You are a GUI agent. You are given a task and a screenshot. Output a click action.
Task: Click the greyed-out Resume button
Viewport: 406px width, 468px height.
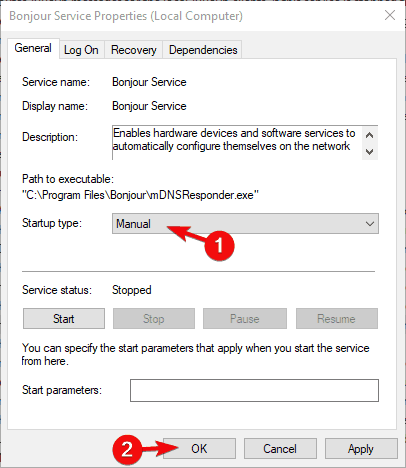[337, 319]
